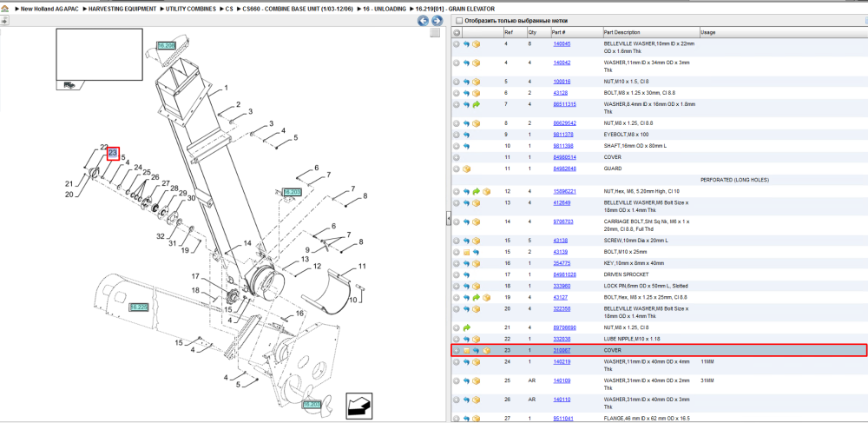Open the New Holland AG APAC breadcrumb

pyautogui.click(x=49, y=9)
